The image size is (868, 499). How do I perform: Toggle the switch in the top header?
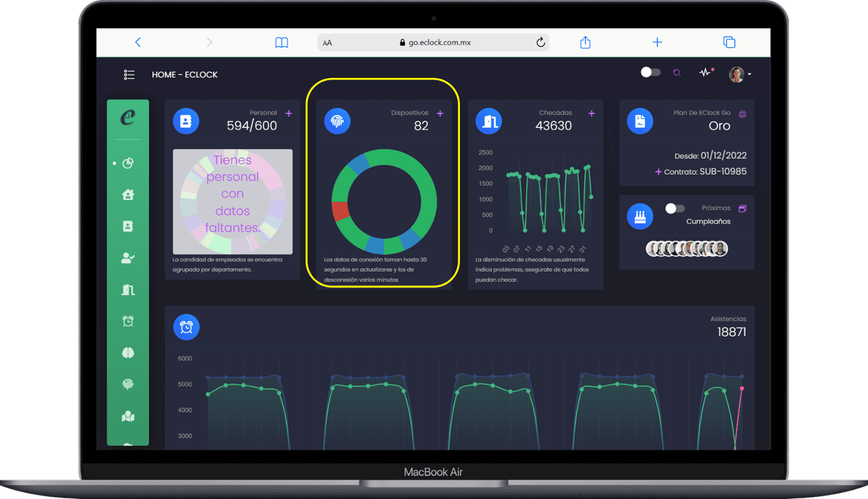(x=650, y=72)
